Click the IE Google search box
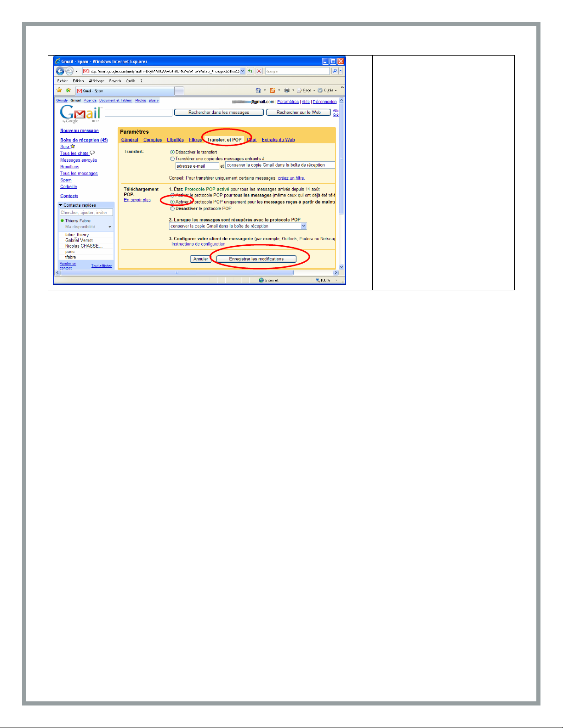 (297, 71)
